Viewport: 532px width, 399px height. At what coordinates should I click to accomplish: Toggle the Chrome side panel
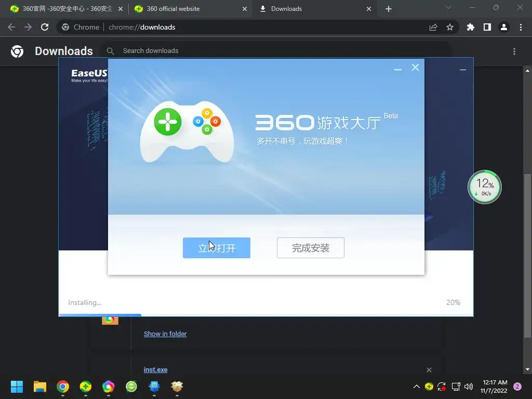click(487, 27)
